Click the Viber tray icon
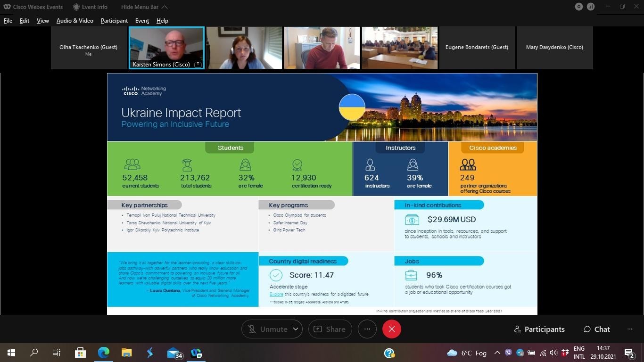 pos(508,353)
